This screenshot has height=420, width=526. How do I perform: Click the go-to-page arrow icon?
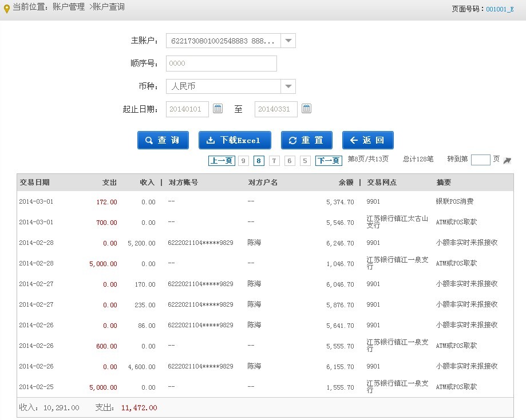tap(507, 161)
